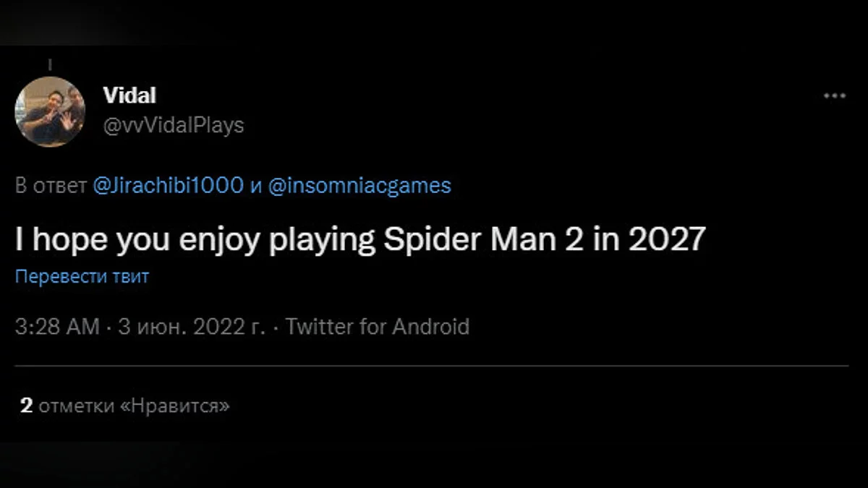The height and width of the screenshot is (488, 868).
Task: Click the divider line above likes count
Action: point(434,366)
